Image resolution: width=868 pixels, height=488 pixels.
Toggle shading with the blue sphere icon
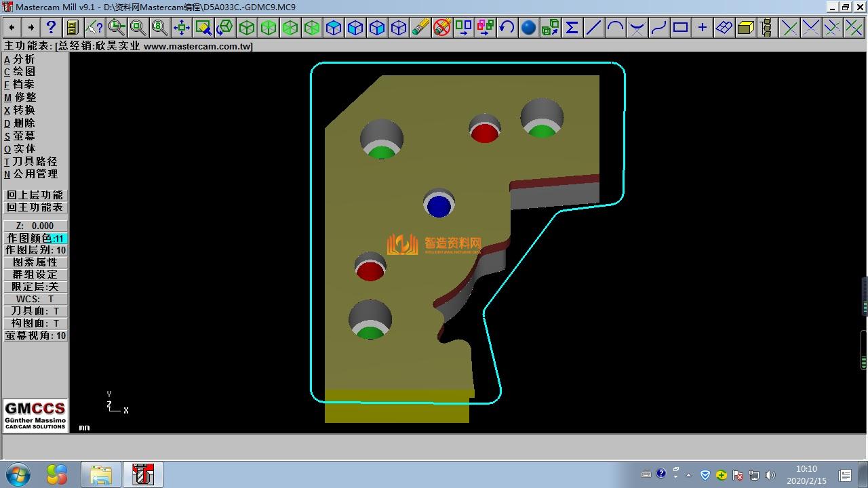pos(528,27)
